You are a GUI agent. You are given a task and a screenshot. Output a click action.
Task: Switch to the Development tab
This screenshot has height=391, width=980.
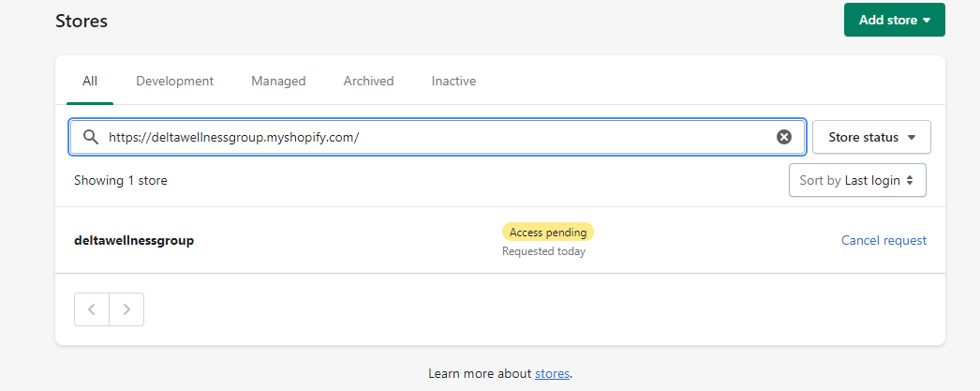coord(175,81)
